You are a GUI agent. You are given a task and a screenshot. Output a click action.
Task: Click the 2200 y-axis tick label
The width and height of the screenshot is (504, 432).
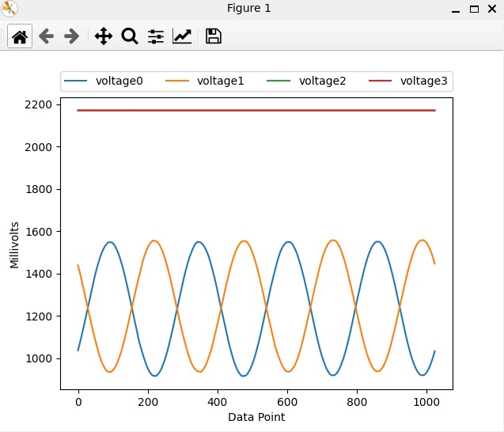pyautogui.click(x=38, y=104)
